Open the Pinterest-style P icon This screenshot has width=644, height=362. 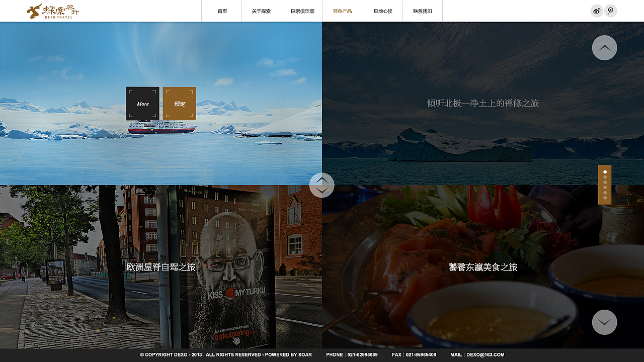tap(611, 11)
